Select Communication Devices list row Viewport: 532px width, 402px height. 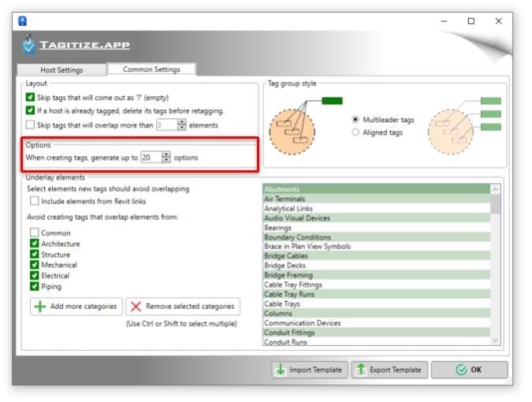click(x=377, y=323)
